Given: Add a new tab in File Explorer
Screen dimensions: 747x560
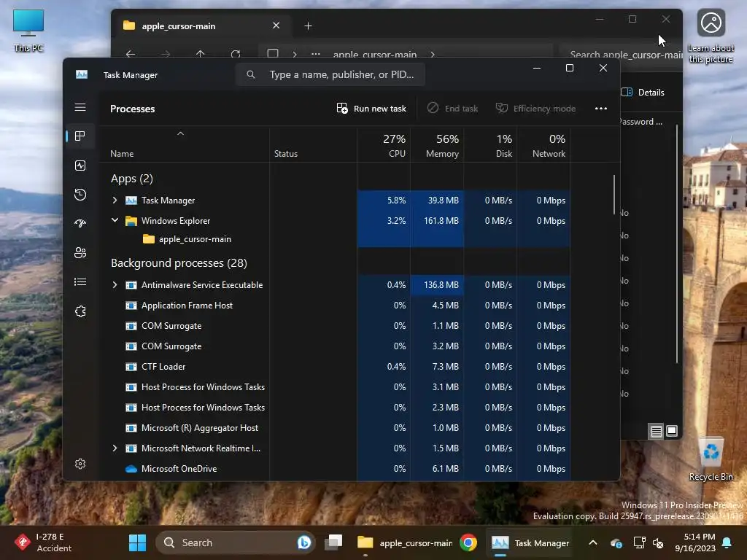Looking at the screenshot, I should coord(309,26).
